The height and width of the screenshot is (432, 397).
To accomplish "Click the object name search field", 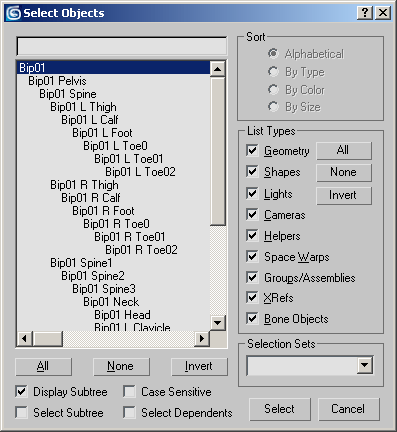I will (x=122, y=46).
